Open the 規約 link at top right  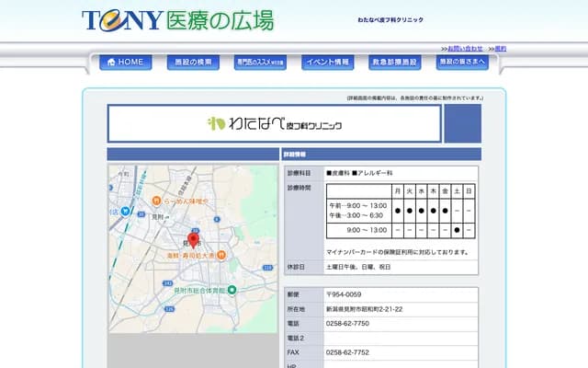(500, 48)
